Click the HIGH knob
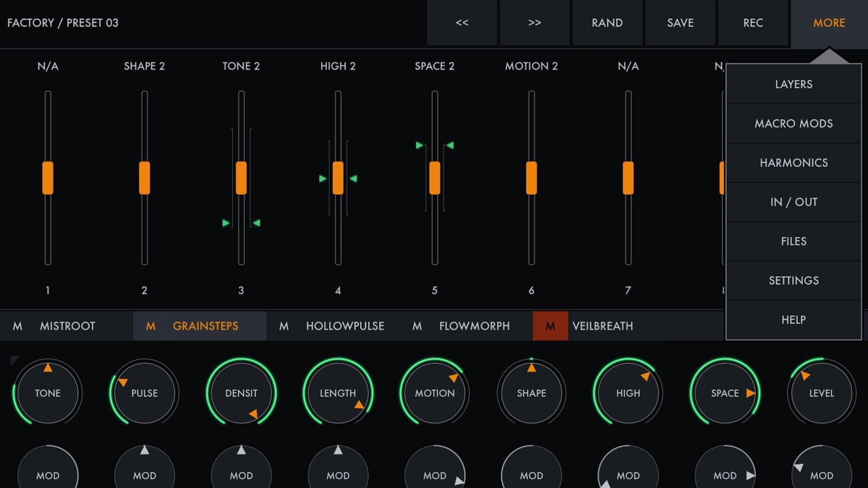 coord(628,393)
